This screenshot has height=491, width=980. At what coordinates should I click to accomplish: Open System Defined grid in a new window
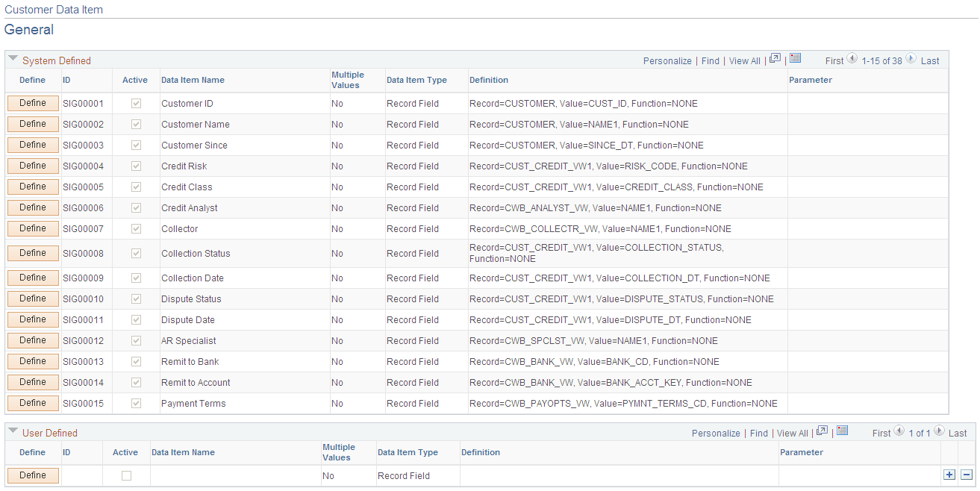[775, 60]
